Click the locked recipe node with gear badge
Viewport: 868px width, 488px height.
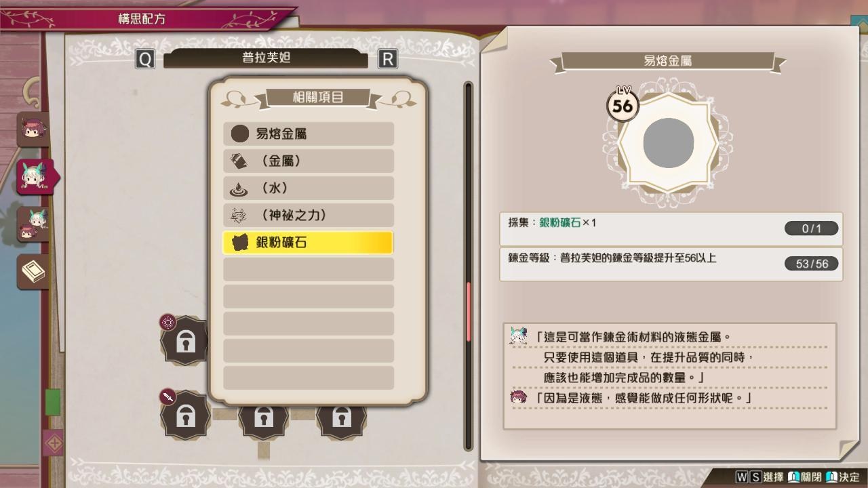(184, 340)
